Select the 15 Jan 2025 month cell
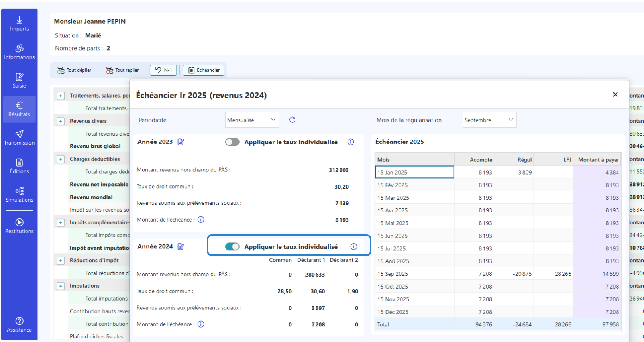644x342 pixels. 414,172
